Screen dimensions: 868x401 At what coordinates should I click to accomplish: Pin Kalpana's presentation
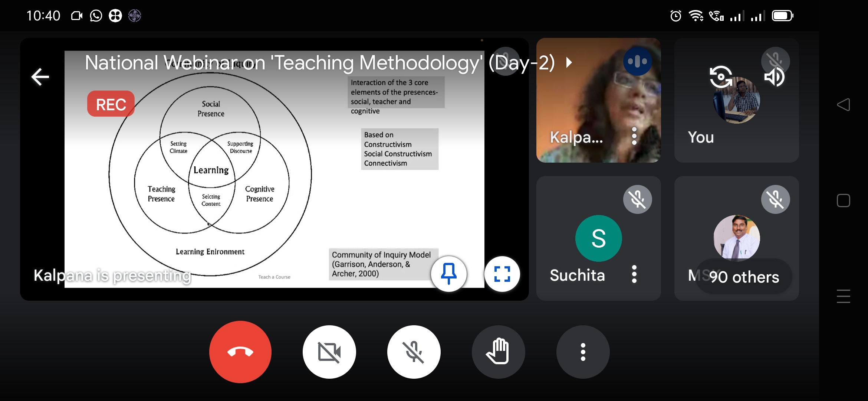click(448, 274)
